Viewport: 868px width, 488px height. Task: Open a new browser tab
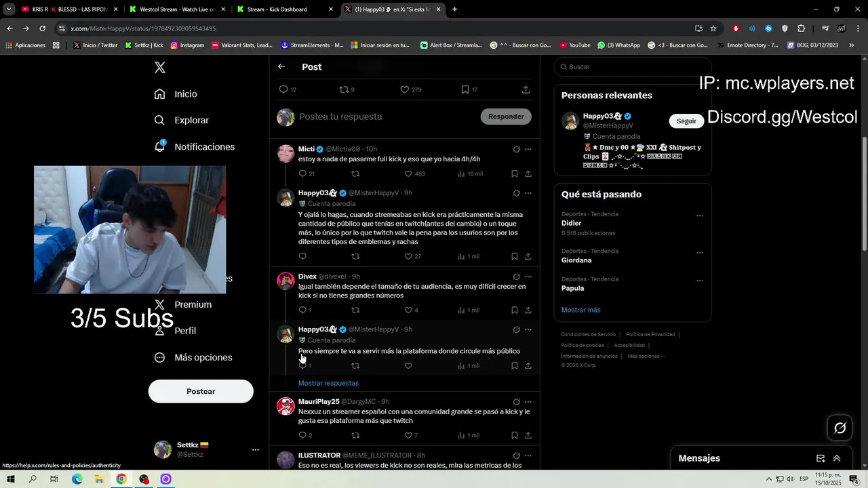[x=454, y=9]
